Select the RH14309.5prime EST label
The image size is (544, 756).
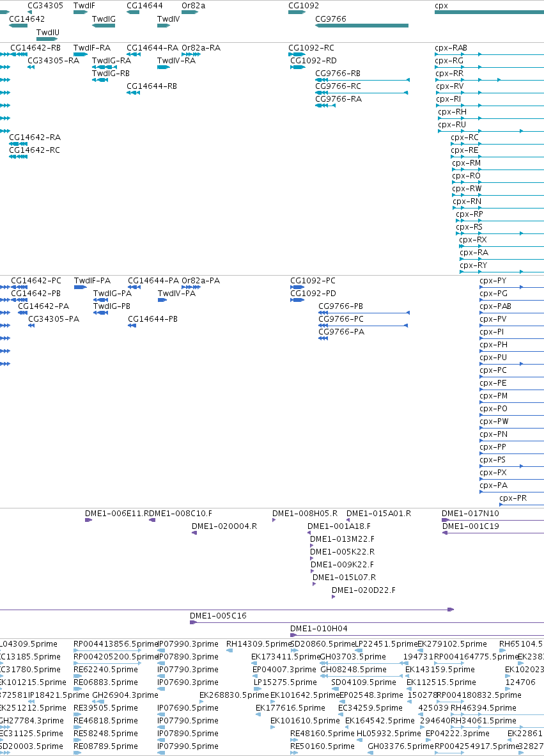(x=260, y=643)
